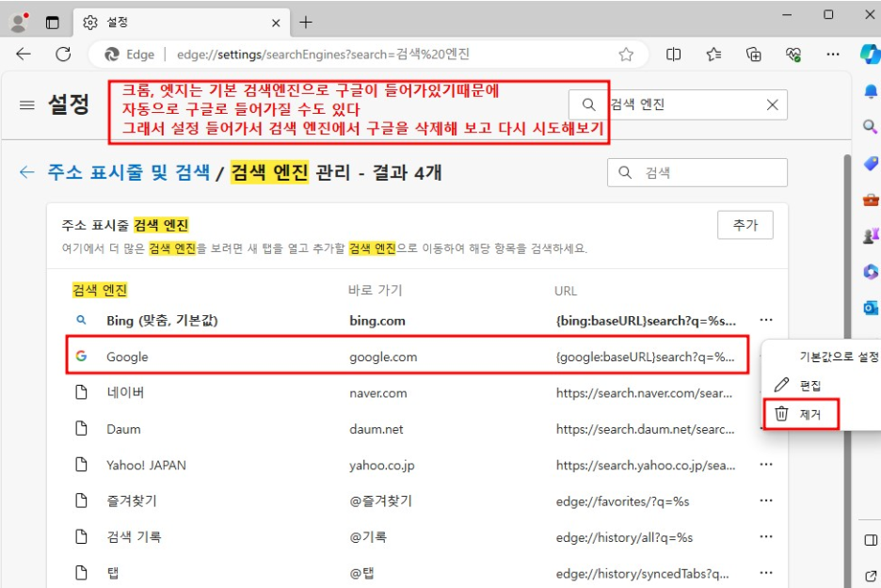The image size is (881, 588).
Task: Click the settings page vertical scrollbar
Action: (x=848, y=371)
